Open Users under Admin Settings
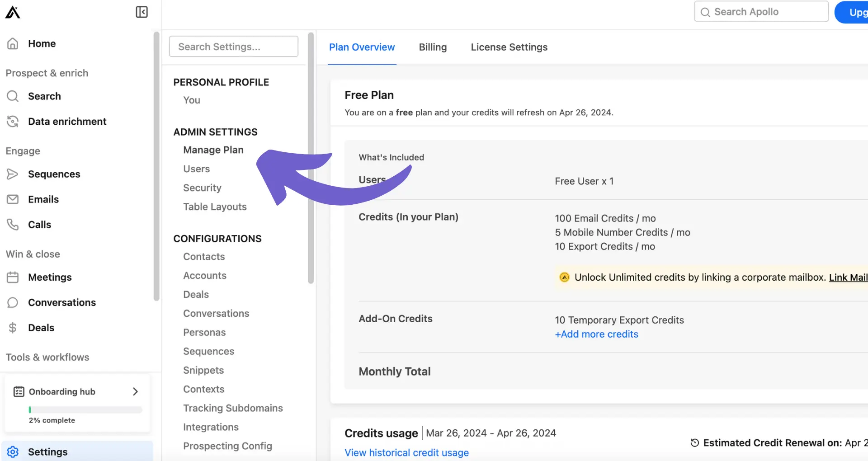 (197, 169)
